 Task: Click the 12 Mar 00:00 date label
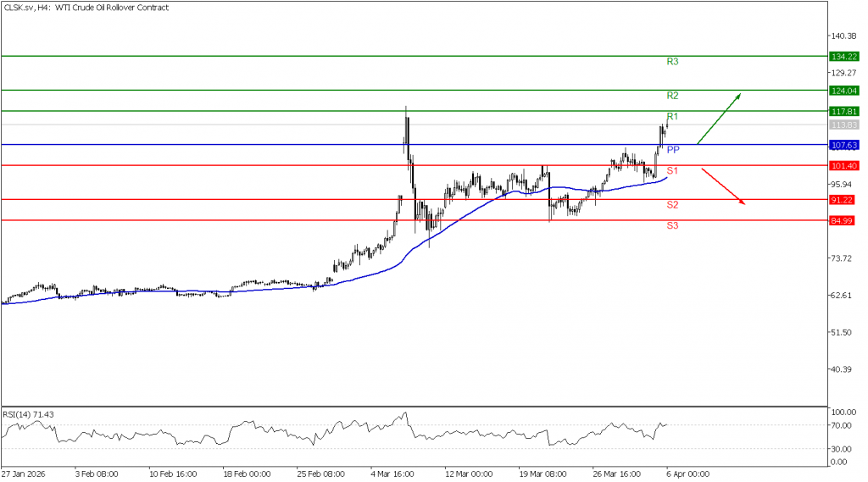click(x=468, y=474)
